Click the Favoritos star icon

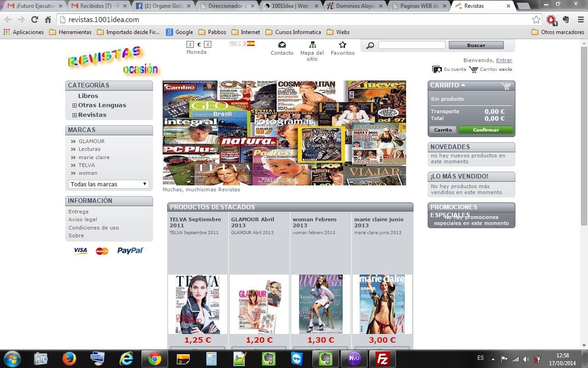(x=342, y=45)
